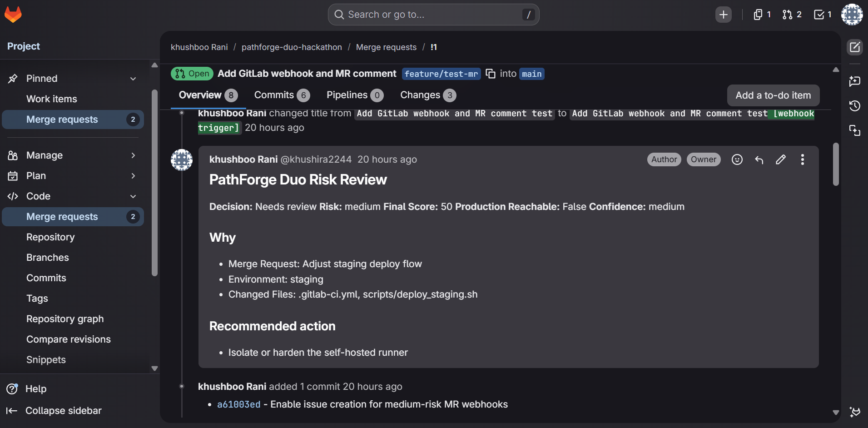
Task: Click the Help link in sidebar
Action: pos(36,389)
